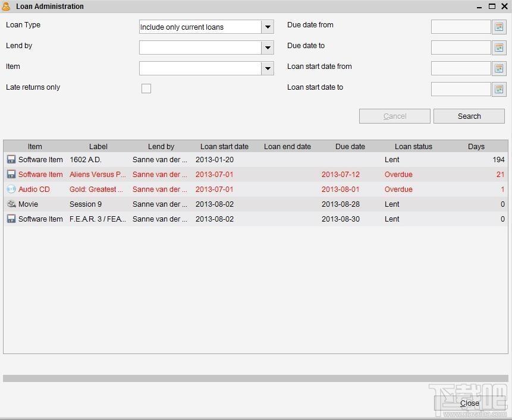
Task: Open calendar for Loan start date to
Action: coord(498,89)
